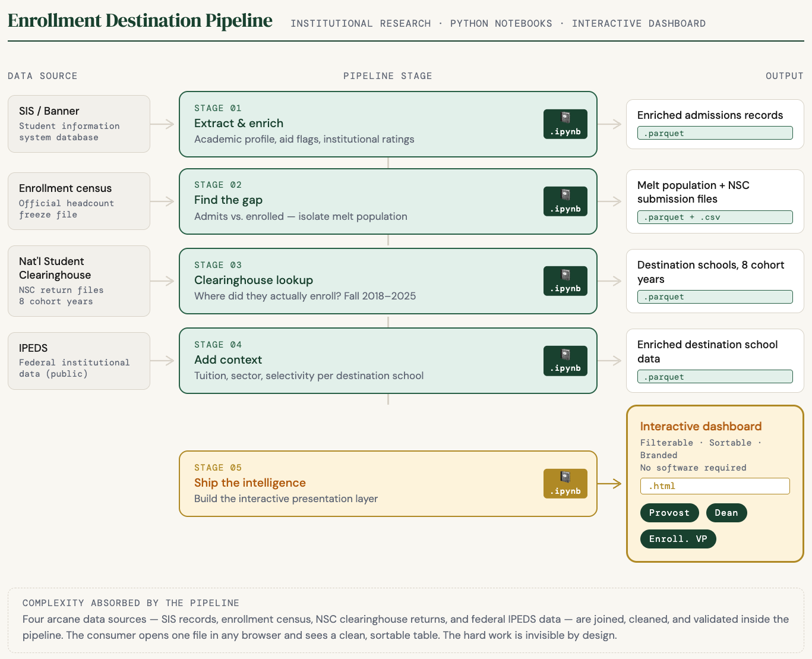Click 'NSC return files 8 cohort years' subtitle

61,295
